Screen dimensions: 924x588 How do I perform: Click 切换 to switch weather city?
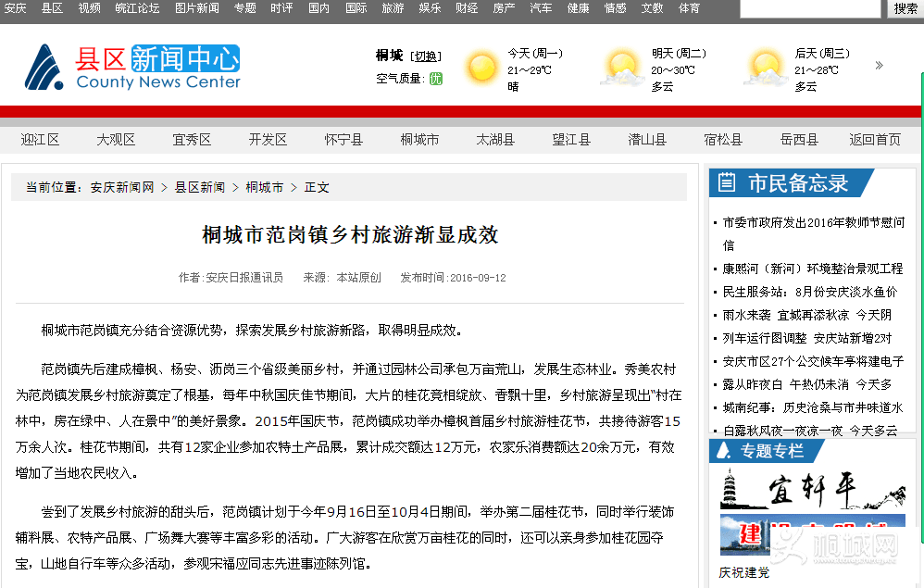427,56
